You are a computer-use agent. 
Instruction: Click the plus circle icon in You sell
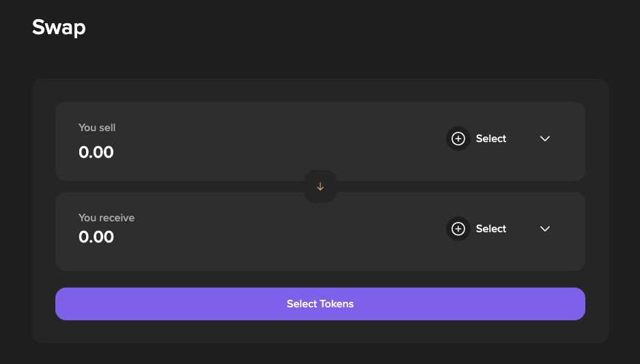(x=458, y=139)
